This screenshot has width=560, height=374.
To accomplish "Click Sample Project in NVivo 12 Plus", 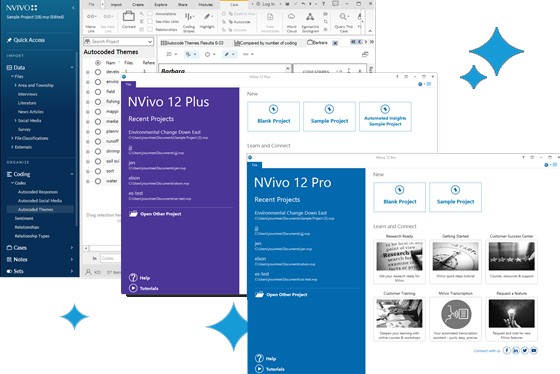I will pos(329,116).
